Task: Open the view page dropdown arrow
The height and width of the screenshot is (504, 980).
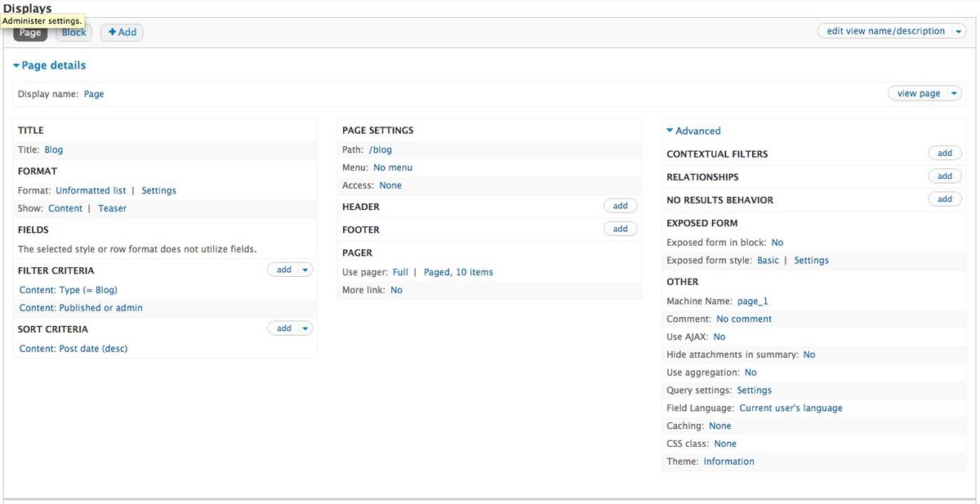Action: (x=954, y=92)
